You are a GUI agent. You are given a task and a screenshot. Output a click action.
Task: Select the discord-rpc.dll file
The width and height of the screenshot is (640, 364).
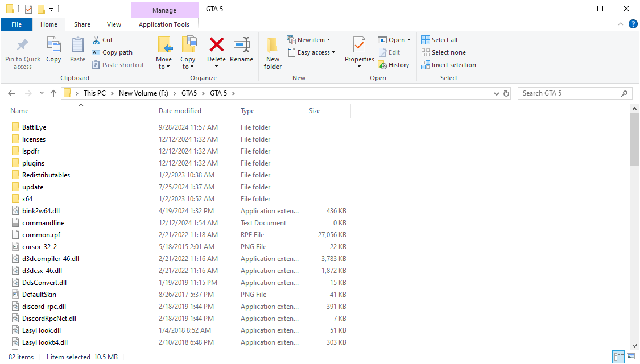(x=44, y=307)
